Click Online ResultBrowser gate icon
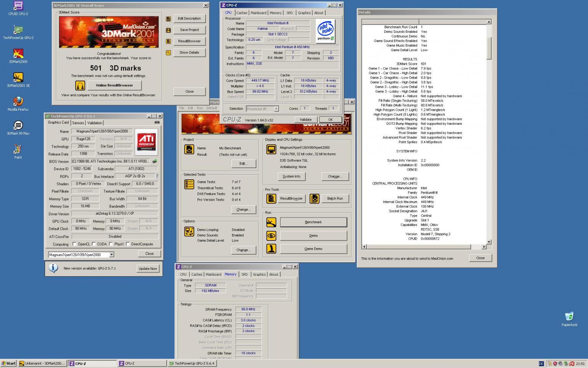Viewport: 588px width, 368px height. click(80, 86)
